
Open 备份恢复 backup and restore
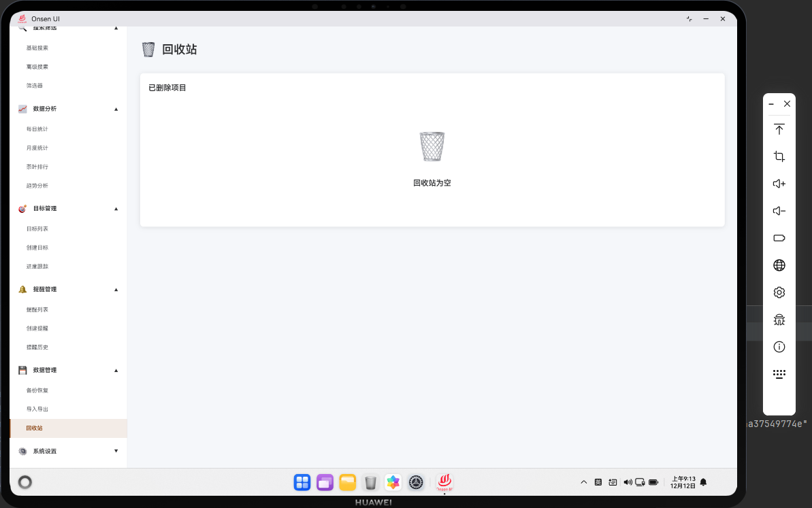pyautogui.click(x=37, y=390)
